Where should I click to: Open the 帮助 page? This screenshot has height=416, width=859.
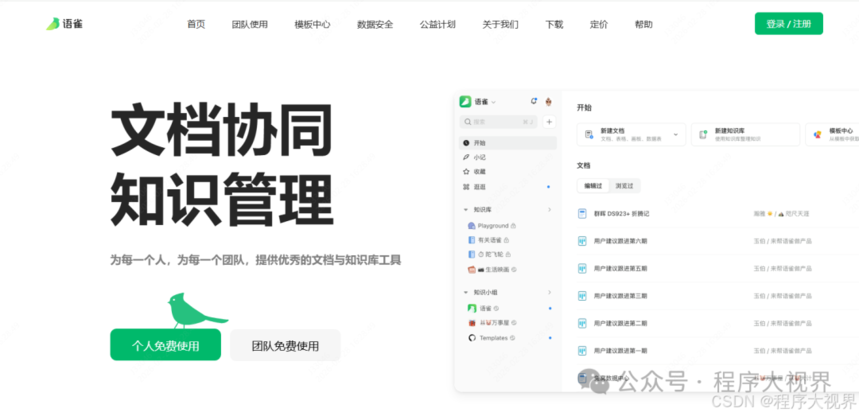click(x=644, y=24)
